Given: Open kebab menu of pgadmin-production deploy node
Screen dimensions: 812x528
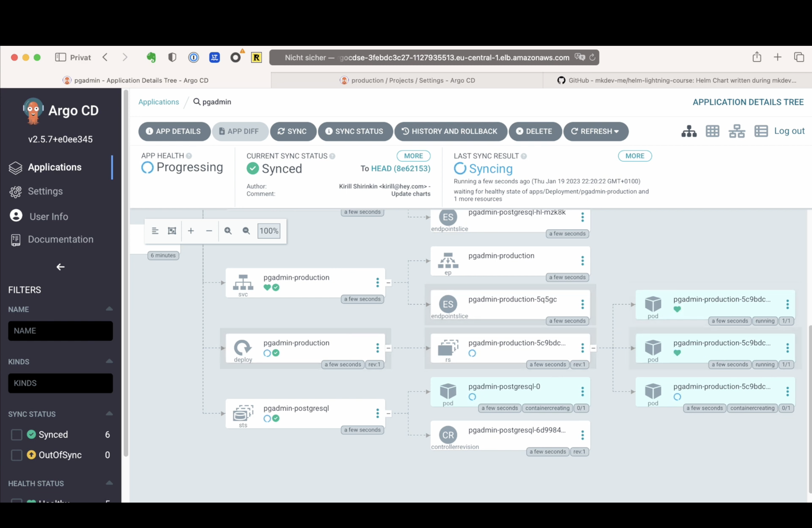Looking at the screenshot, I should [x=378, y=348].
